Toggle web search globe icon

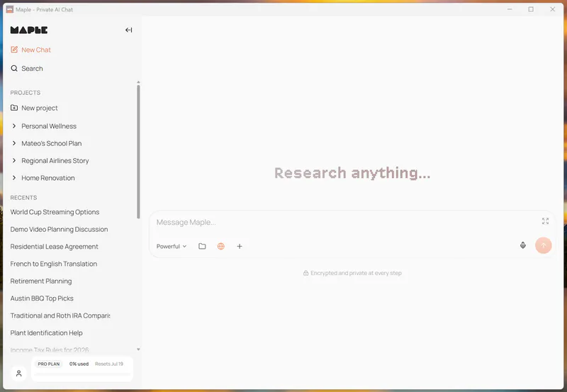click(x=221, y=246)
